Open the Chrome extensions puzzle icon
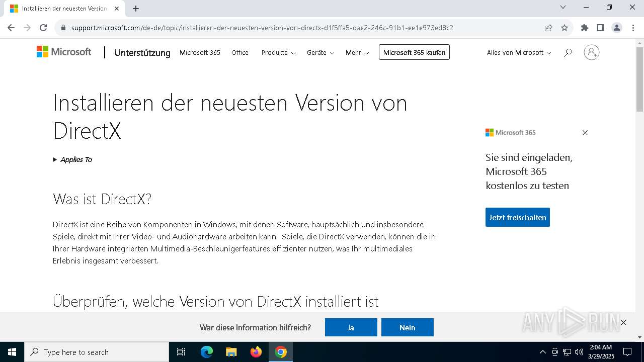Screen dimensions: 644x362 pos(584,28)
